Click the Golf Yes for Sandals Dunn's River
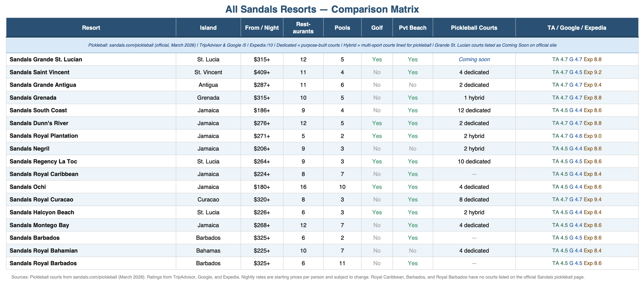This screenshot has width=644, height=284. [377, 123]
